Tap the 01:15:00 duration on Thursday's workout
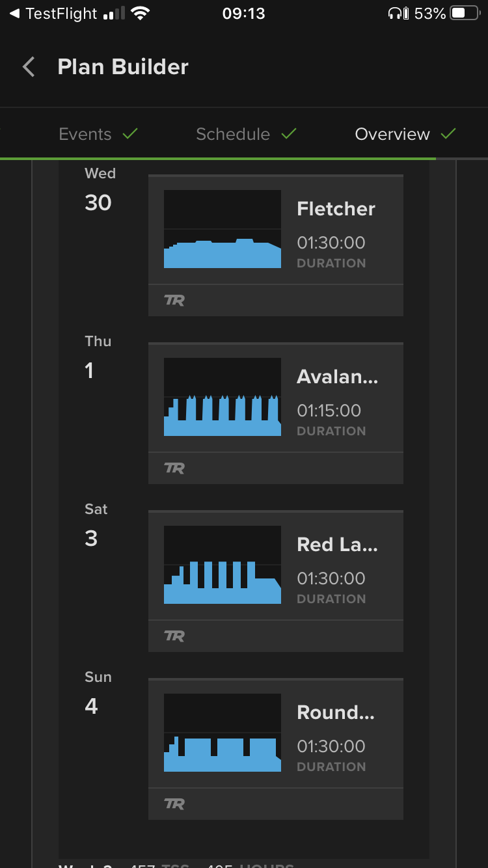The image size is (488, 868). (x=329, y=411)
